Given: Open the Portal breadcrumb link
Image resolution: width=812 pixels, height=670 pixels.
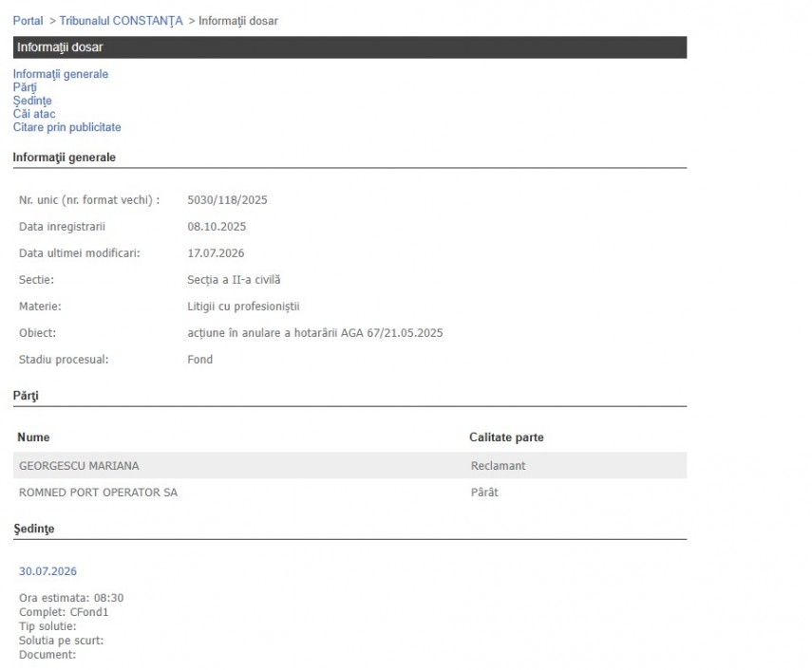Looking at the screenshot, I should (28, 21).
